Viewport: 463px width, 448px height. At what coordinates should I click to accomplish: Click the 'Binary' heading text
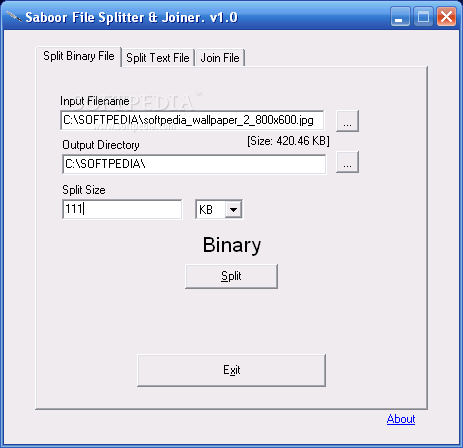[x=232, y=245]
